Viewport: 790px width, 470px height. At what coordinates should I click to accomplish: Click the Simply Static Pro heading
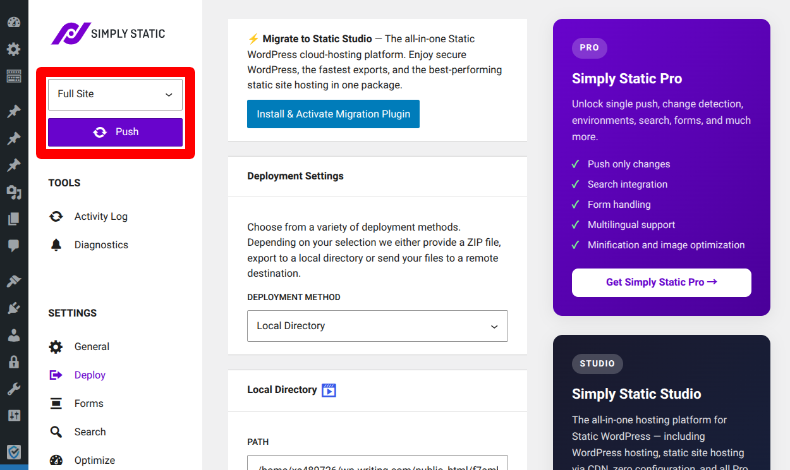pos(627,79)
